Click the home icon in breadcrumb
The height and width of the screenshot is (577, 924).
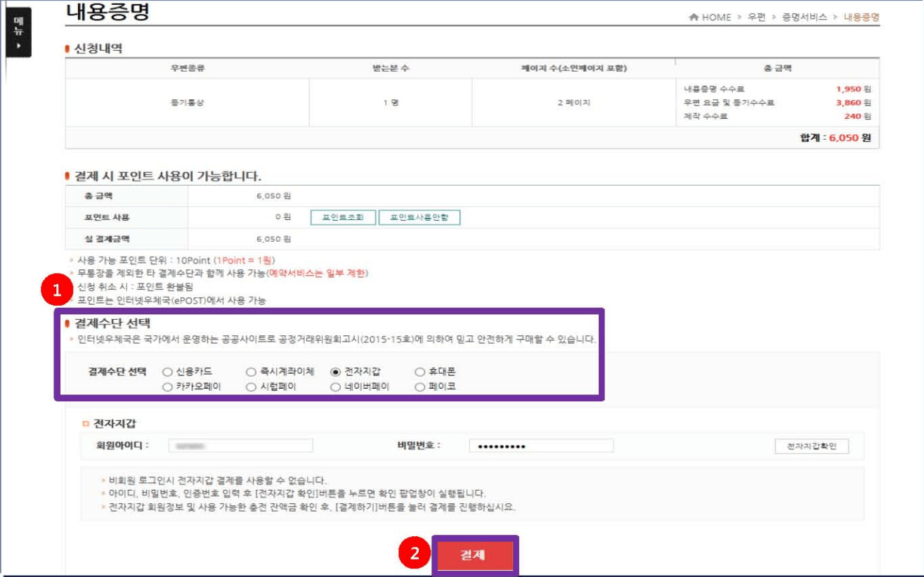point(694,17)
